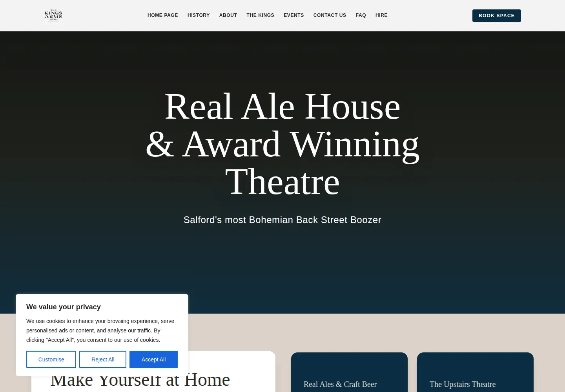Screen dimensions: 565x392
Task: Navigate to Contact Us
Action: (x=330, y=15)
